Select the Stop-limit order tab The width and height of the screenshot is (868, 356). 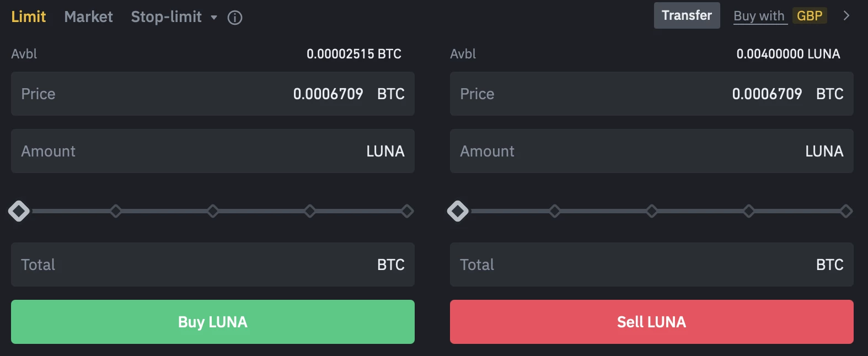pyautogui.click(x=166, y=17)
